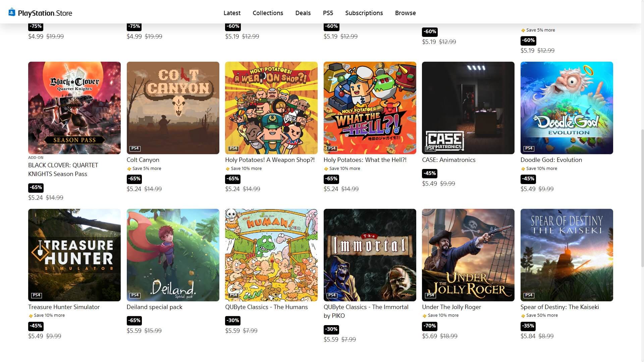Click the -70% badge under Under The Jolly Roger
Viewport: 644px width, 362px height.
(430, 326)
